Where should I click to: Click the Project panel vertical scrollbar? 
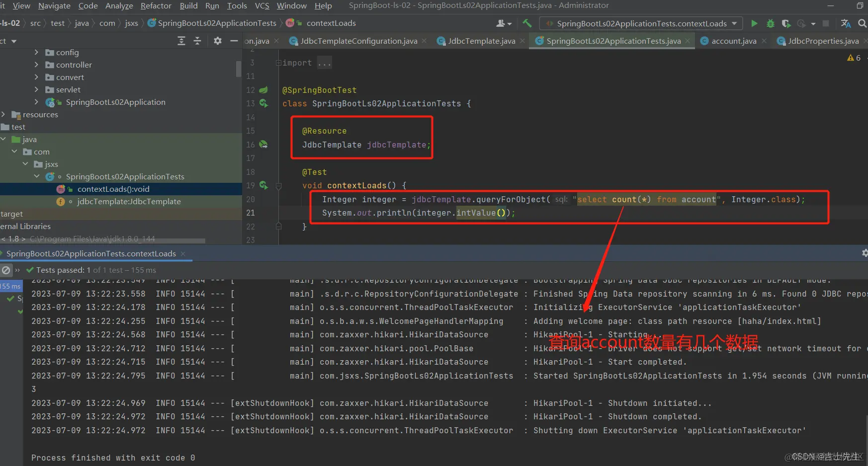[x=239, y=69]
